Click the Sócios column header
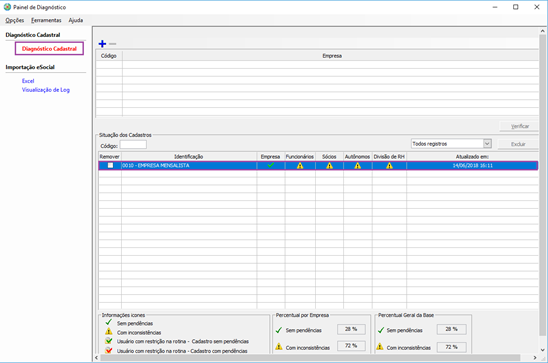This screenshot has width=548, height=363. (x=329, y=157)
